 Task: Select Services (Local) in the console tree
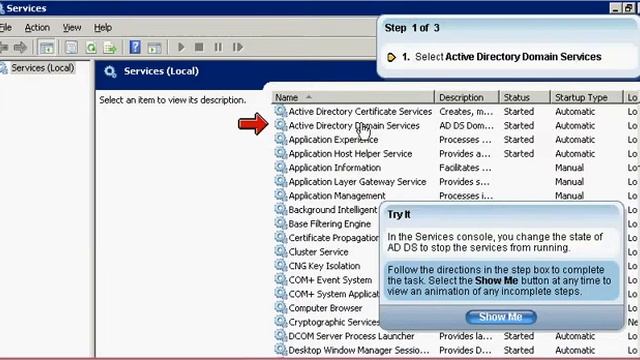(43, 68)
